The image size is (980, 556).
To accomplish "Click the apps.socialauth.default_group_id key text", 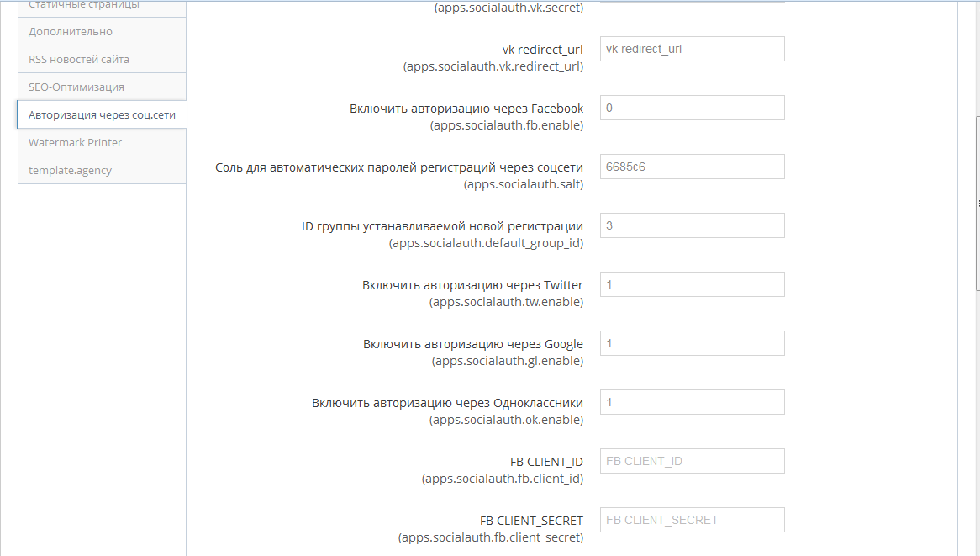I will tap(486, 243).
